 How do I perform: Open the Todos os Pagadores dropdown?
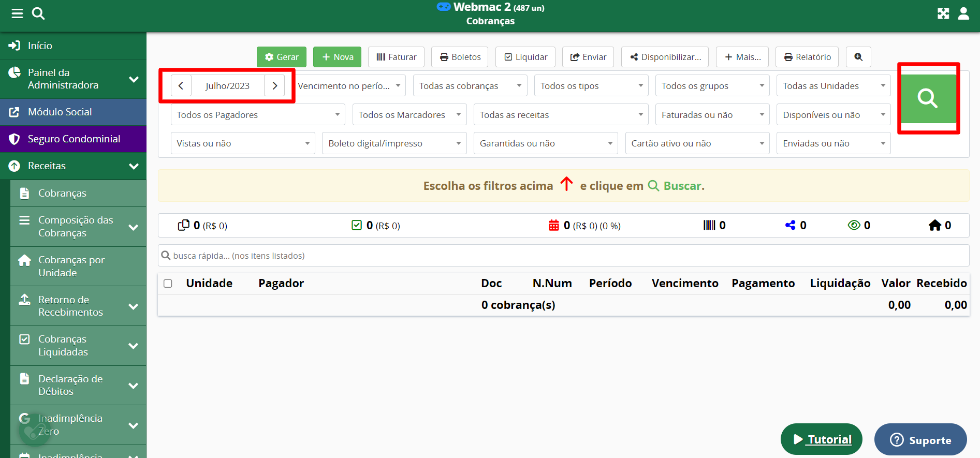point(257,115)
